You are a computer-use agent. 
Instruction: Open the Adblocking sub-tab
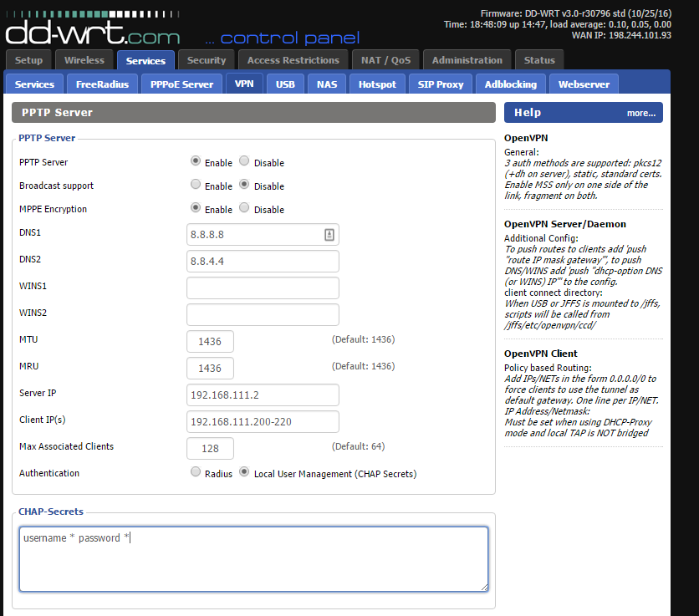pos(510,84)
